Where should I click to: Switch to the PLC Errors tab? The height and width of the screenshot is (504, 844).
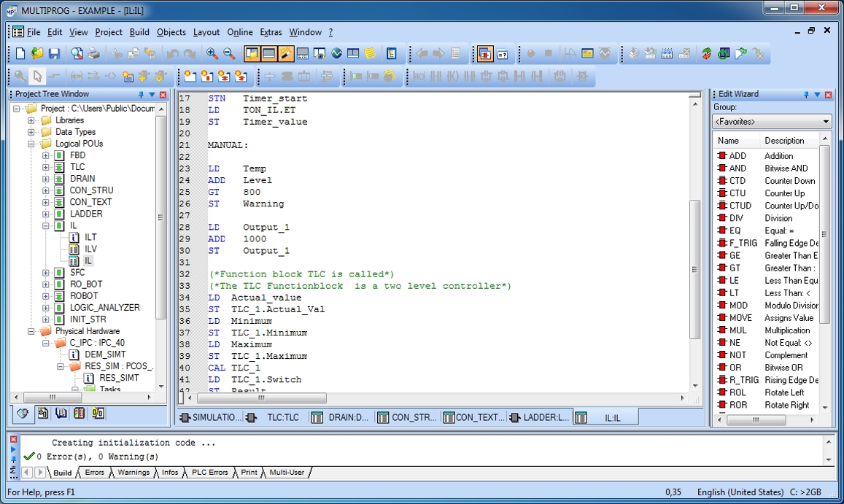[209, 473]
